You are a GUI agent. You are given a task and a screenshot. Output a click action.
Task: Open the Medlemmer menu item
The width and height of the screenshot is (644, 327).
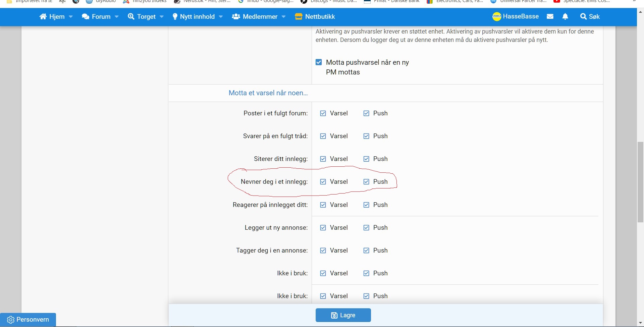click(260, 16)
